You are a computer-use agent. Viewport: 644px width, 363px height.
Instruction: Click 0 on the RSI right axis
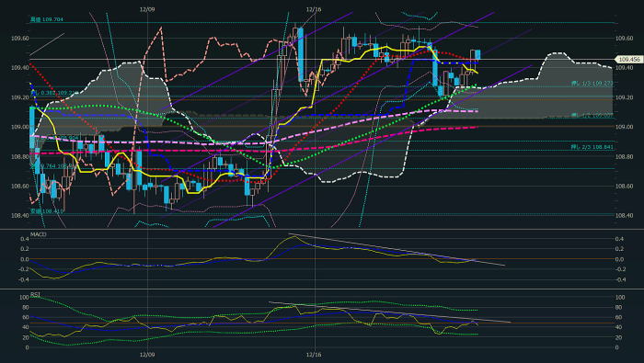(617, 347)
